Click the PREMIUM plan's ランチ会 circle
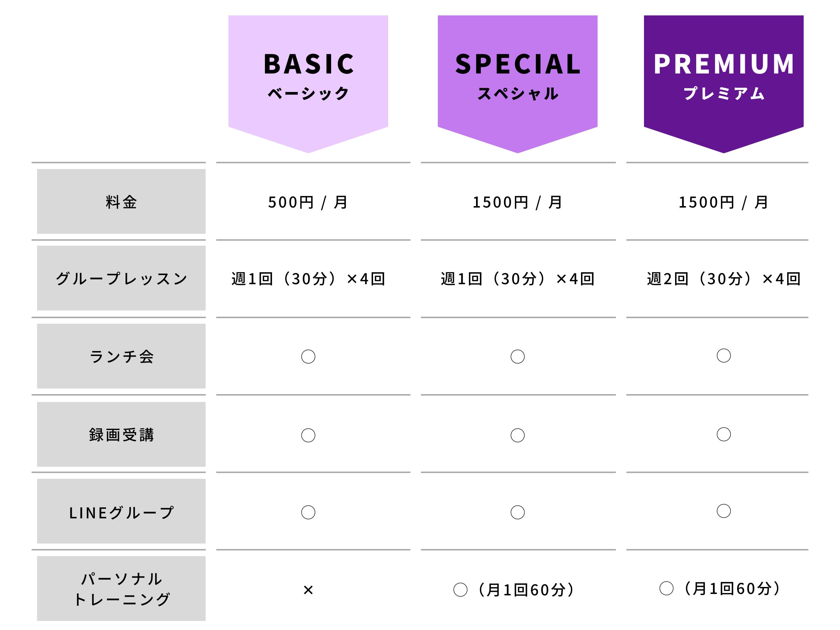The width and height of the screenshot is (840, 630). pos(723,356)
